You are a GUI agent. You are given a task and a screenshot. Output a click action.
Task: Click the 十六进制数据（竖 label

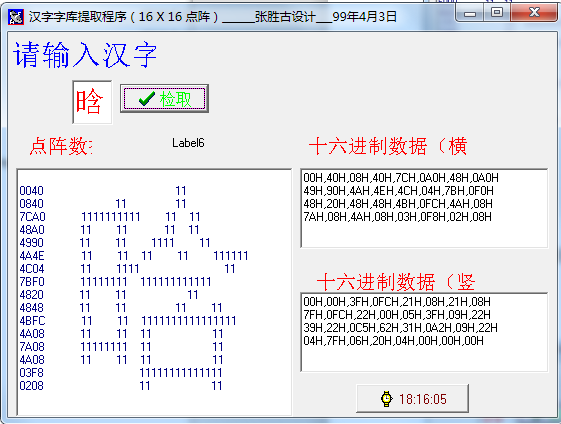coord(396,282)
